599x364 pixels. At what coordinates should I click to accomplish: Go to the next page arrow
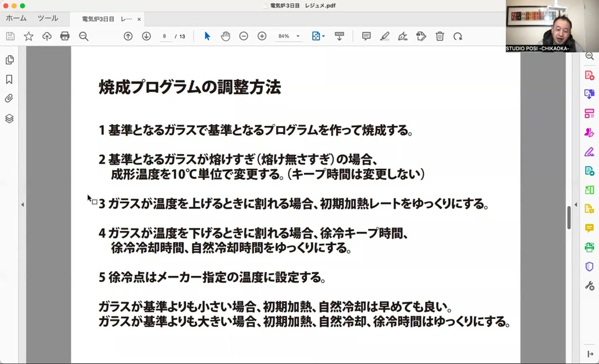[x=146, y=36]
